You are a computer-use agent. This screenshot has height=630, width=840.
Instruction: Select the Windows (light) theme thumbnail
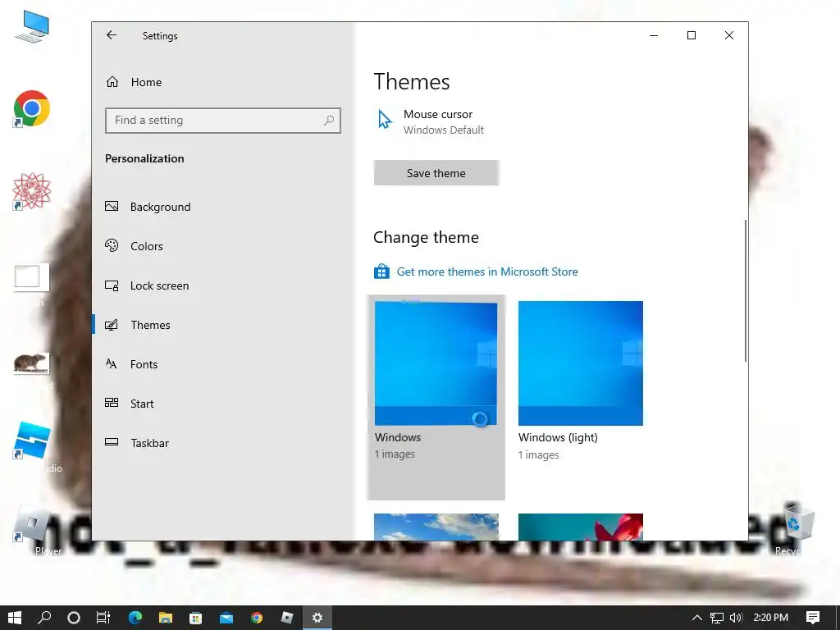coord(581,363)
